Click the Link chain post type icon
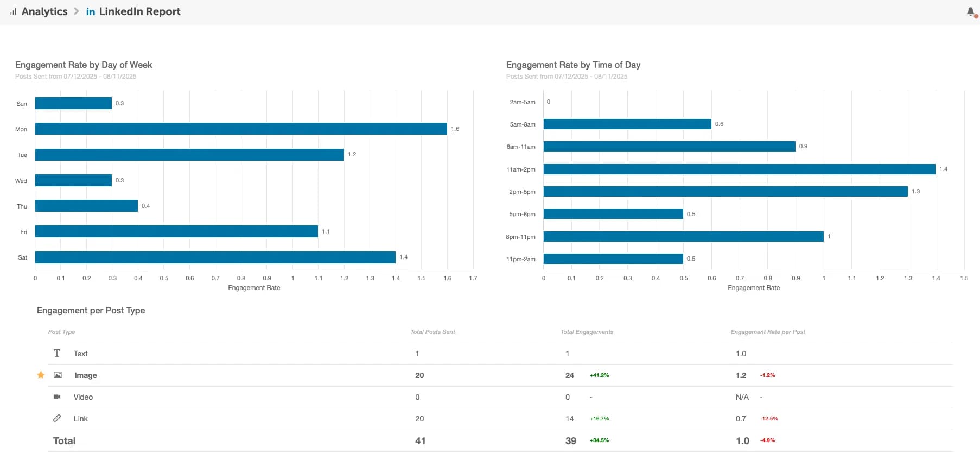 (57, 418)
